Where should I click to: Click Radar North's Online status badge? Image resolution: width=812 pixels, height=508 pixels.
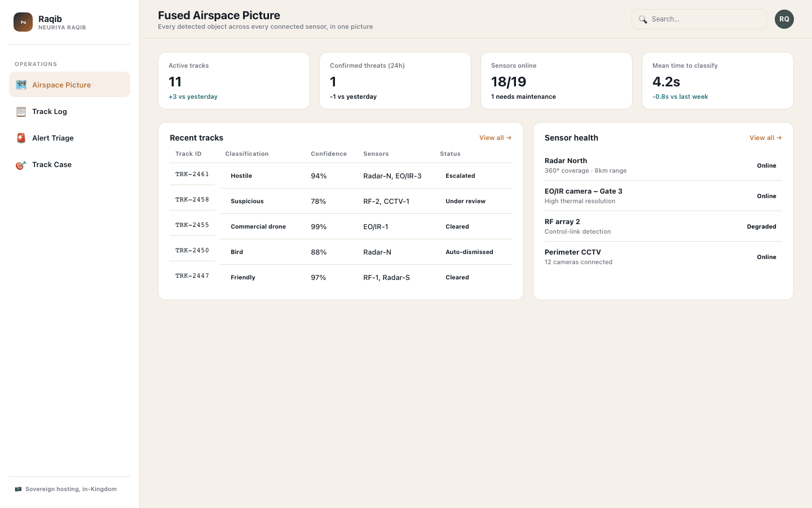pos(766,166)
